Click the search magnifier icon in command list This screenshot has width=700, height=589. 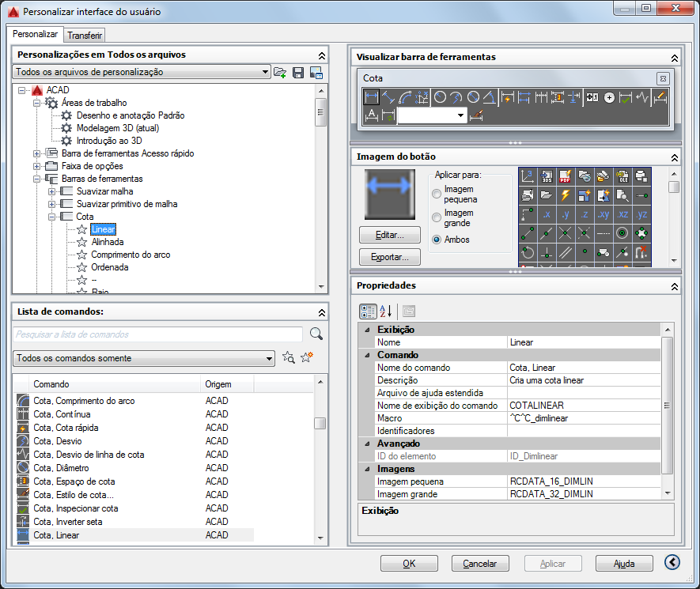point(316,334)
